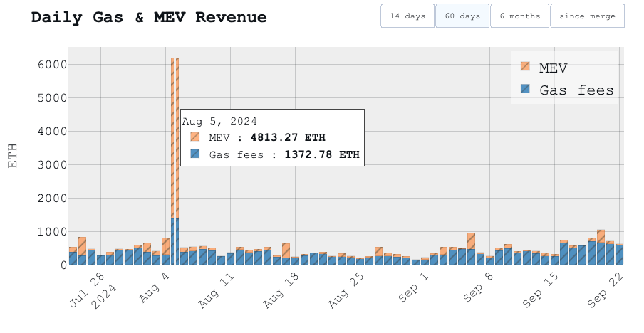Viewport: 644px width, 333px height.
Task: Click the Daily Gas & MEV Revenue title
Action: (149, 17)
